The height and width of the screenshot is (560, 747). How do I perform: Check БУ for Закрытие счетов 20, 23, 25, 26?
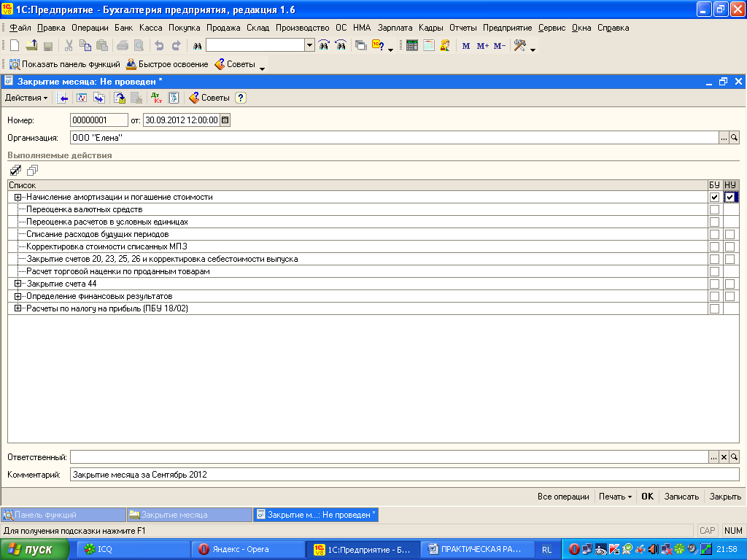pyautogui.click(x=714, y=259)
